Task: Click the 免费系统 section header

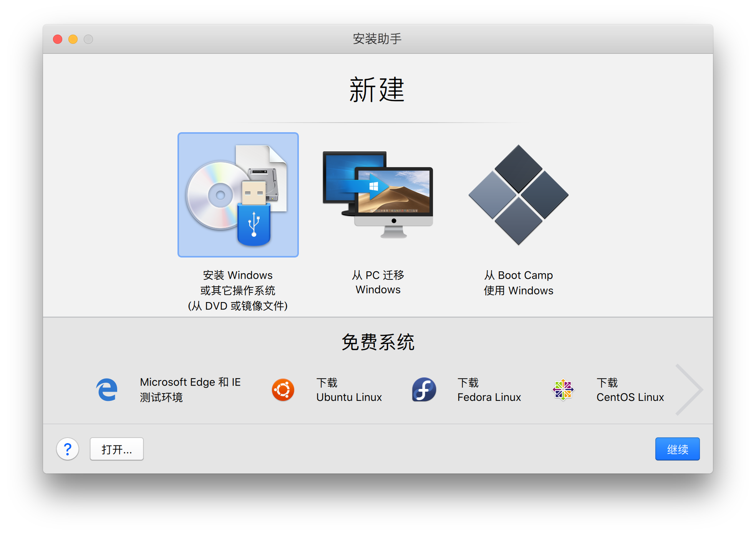Action: coord(378,341)
